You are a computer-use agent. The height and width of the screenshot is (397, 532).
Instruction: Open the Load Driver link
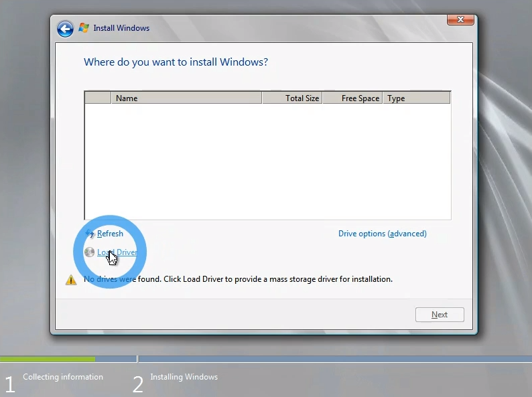tap(117, 252)
